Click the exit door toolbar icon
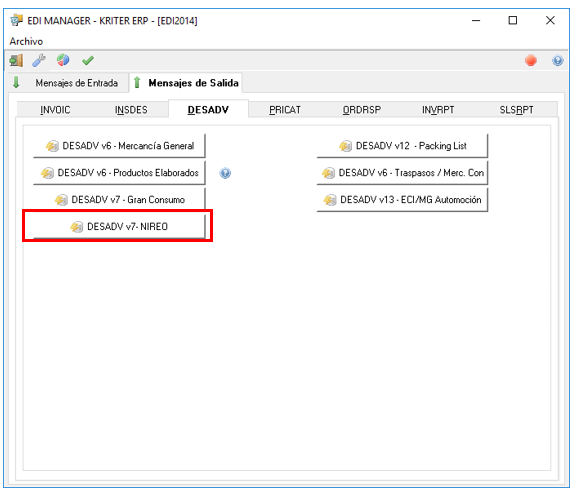576x491 pixels. click(x=16, y=60)
